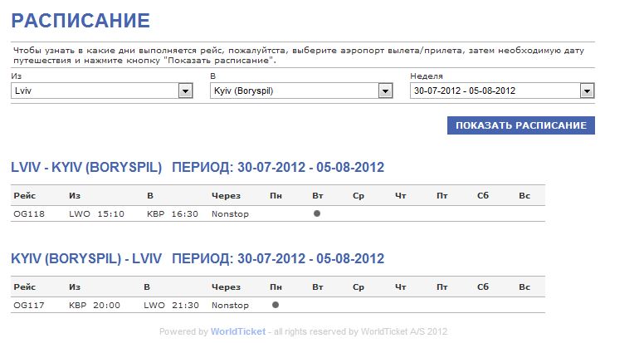This screenshot has height=343, width=644.
Task: Click the Рейс column header in the Lviv-Kyiv table
Action: point(25,195)
